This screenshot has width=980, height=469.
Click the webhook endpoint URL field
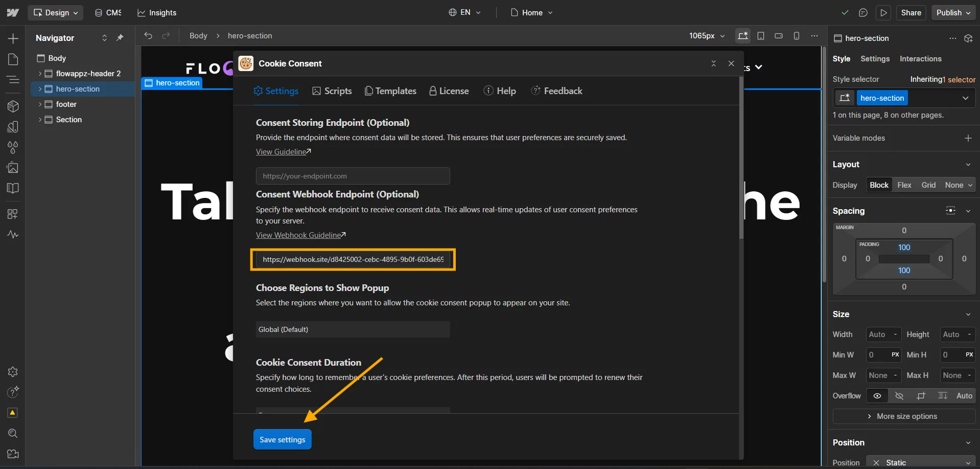353,259
